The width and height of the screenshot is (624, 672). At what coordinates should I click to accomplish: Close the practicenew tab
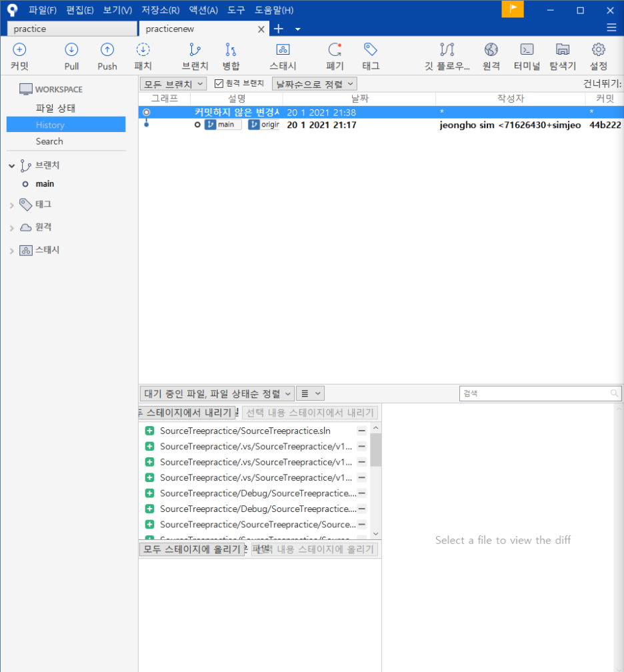click(261, 29)
